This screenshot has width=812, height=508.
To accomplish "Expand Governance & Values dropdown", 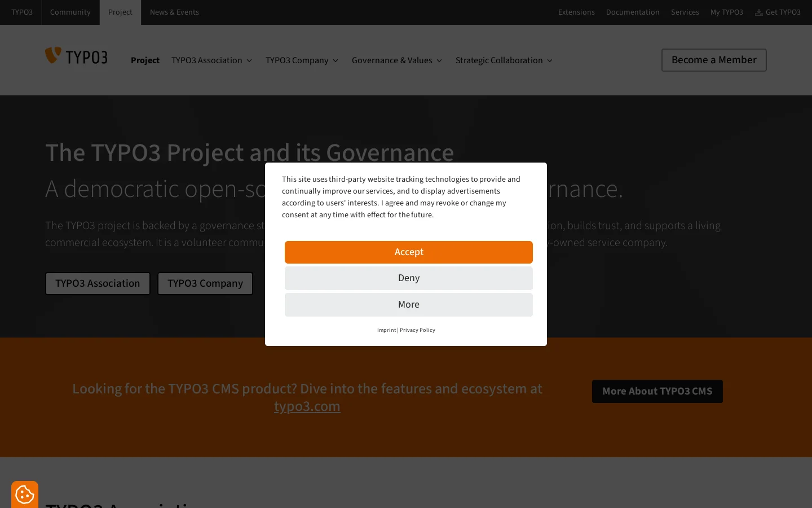I will coord(397,60).
